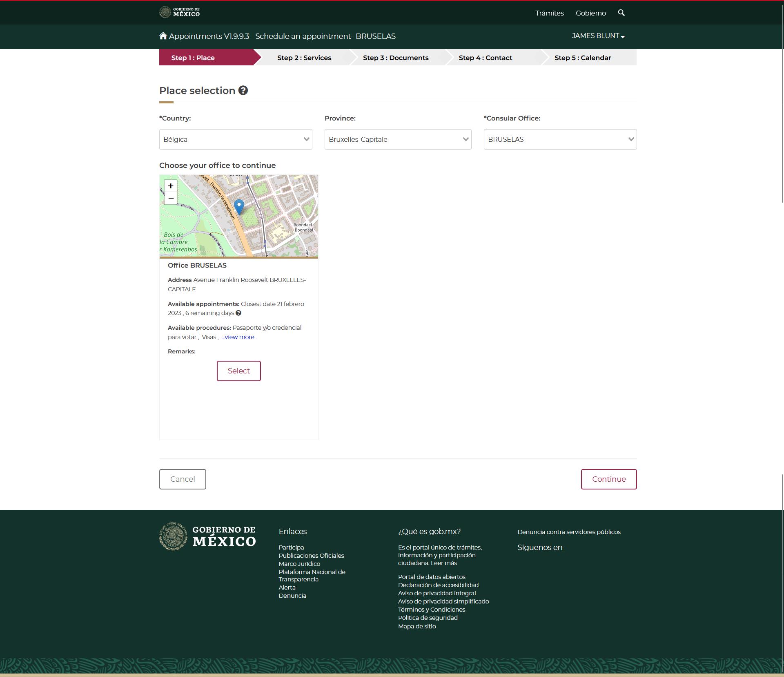Open the Trámites menu item
Viewport: 784px width, 677px height.
(549, 13)
